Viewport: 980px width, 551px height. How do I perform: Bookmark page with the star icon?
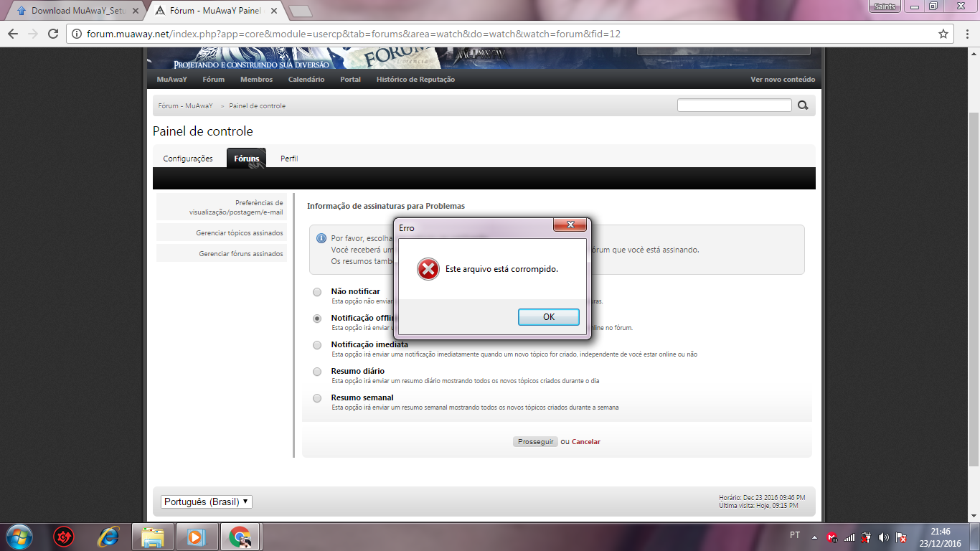pos(943,34)
